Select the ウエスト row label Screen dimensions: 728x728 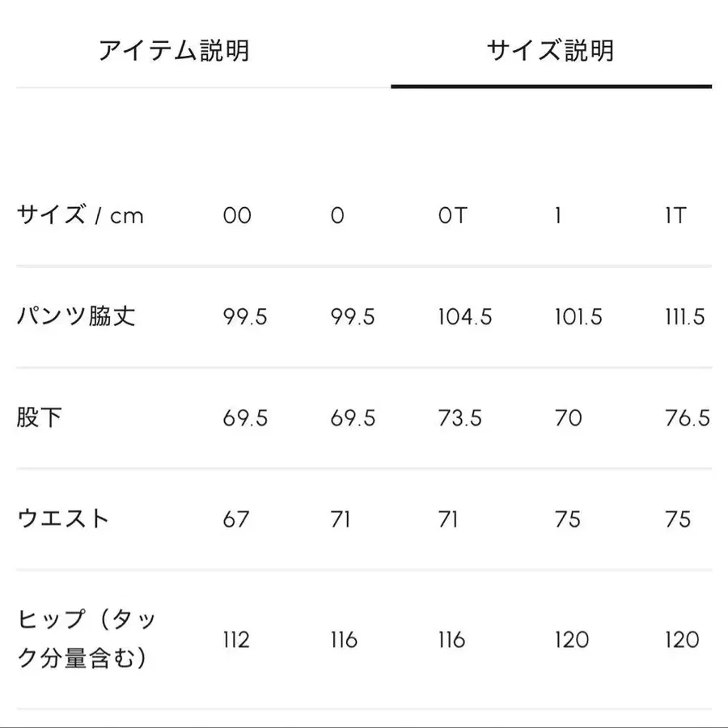66,519
